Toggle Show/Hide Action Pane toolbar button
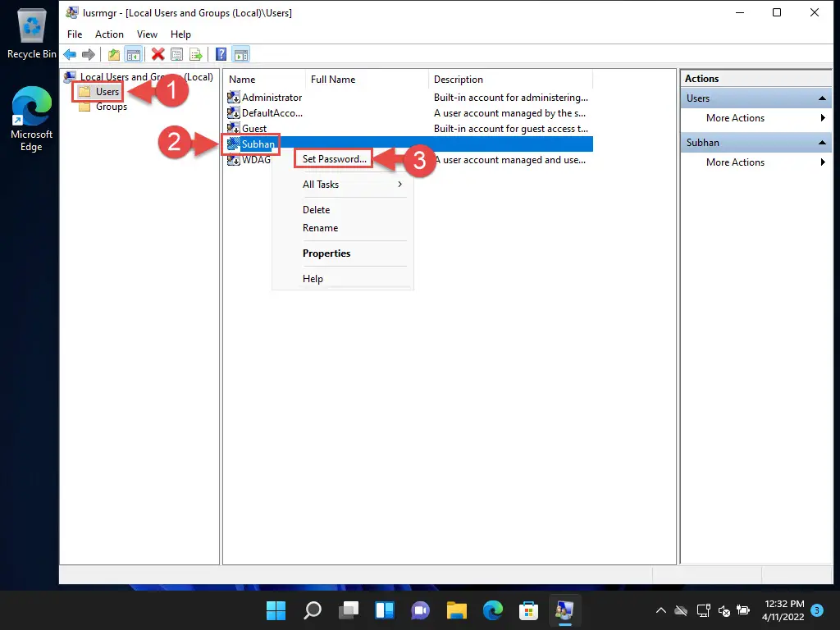The width and height of the screenshot is (840, 630). click(240, 55)
